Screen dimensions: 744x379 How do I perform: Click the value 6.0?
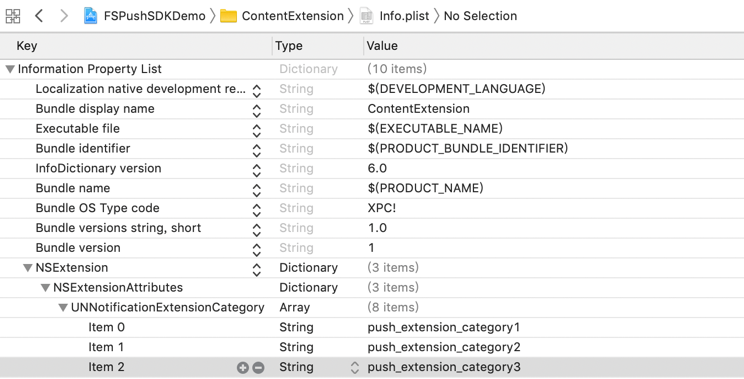tap(377, 169)
